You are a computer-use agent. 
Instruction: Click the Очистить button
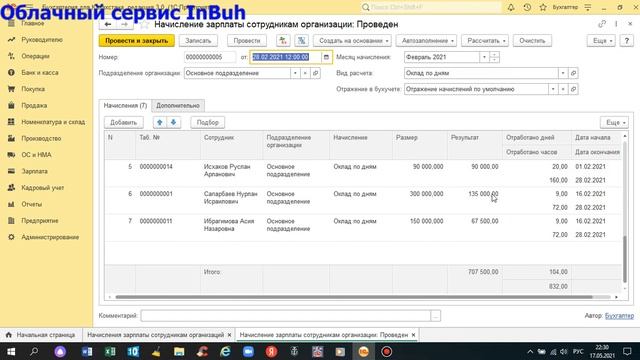532,40
